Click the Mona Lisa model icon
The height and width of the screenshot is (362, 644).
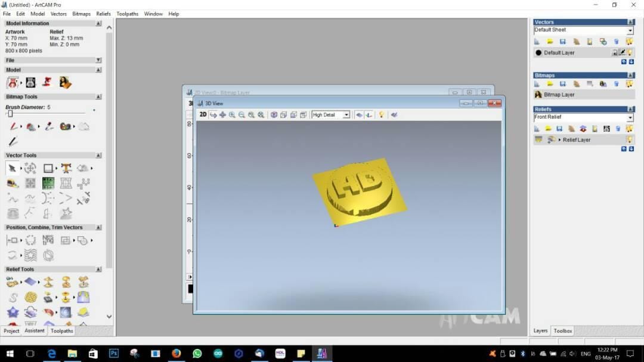[x=65, y=82]
